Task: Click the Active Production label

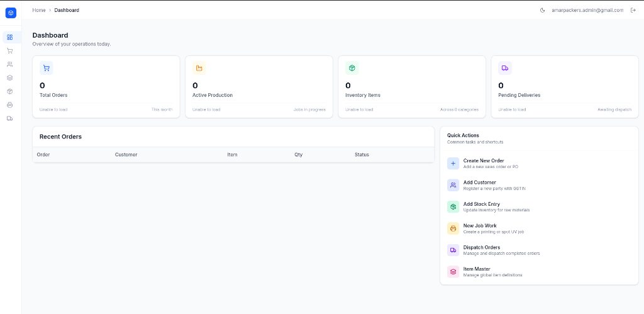Action: pyautogui.click(x=213, y=96)
